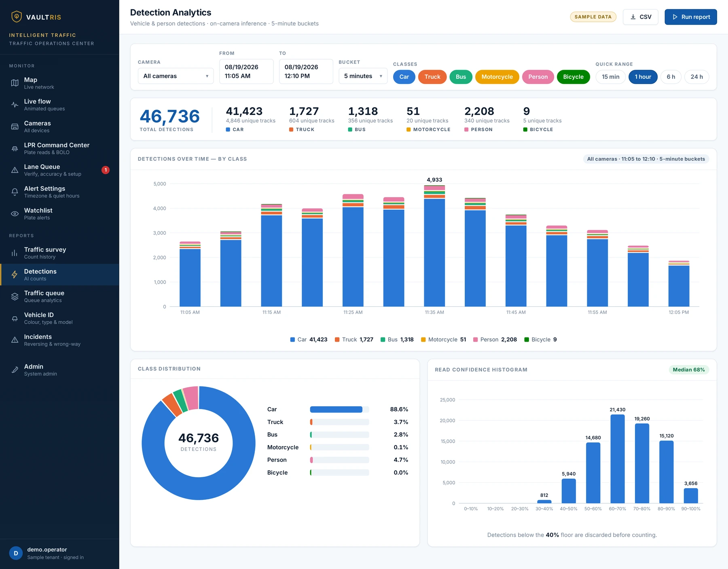The width and height of the screenshot is (728, 569).
Task: Click the Lane Queue warning triangle icon
Action: click(15, 170)
